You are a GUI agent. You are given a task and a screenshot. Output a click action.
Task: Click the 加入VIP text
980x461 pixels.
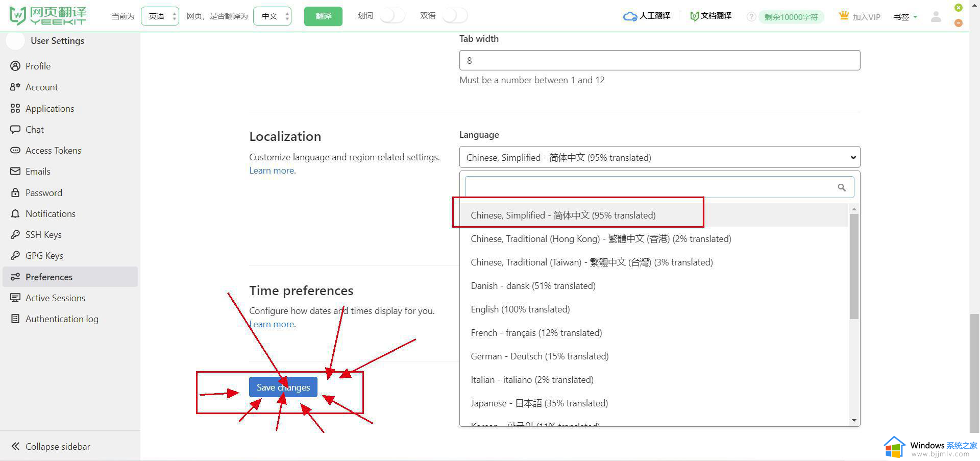pos(867,17)
